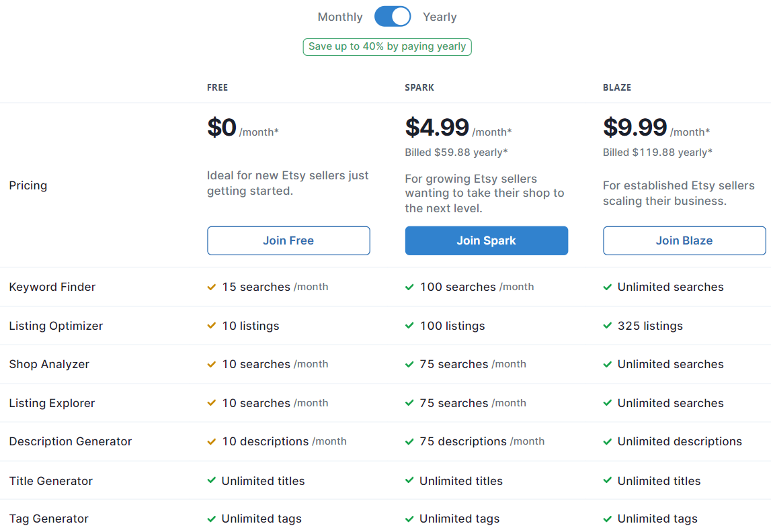Click the Shop Analyzer row label
The height and width of the screenshot is (532, 771).
coord(49,364)
